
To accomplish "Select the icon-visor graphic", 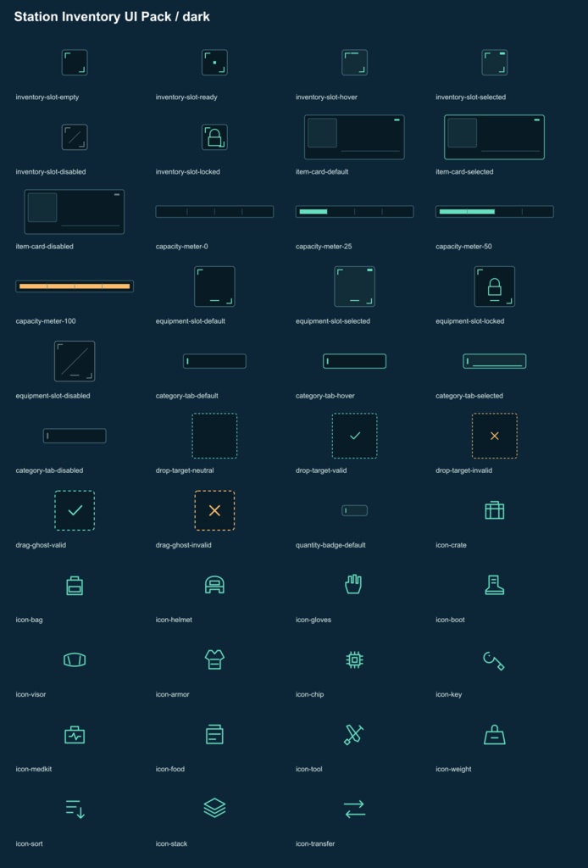I will coord(75,659).
